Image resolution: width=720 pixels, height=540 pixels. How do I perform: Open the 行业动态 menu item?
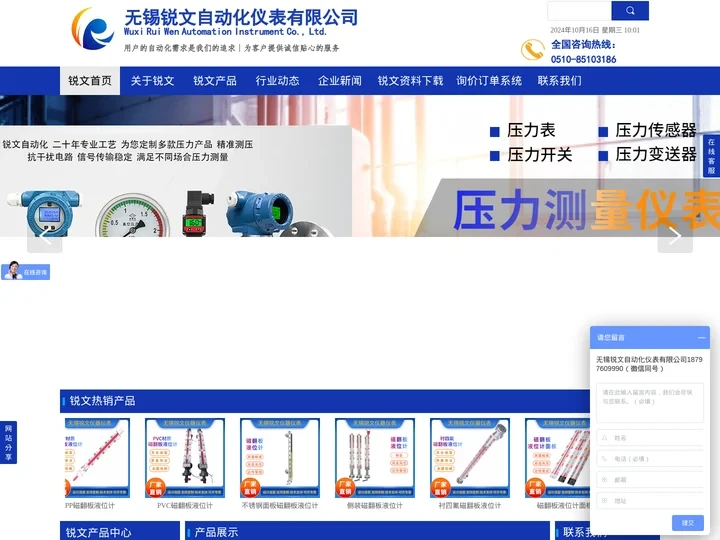pos(277,81)
